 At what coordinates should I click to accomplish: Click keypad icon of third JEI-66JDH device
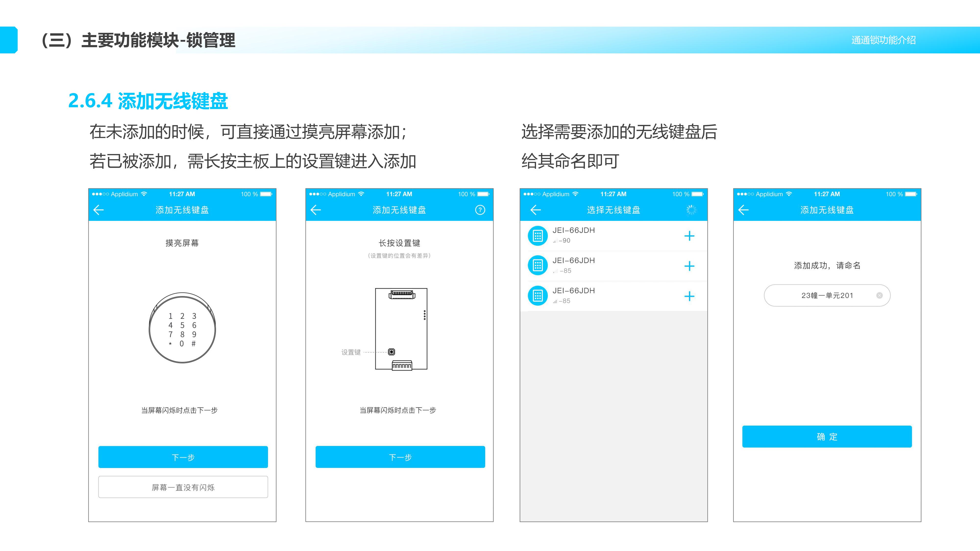(x=538, y=296)
